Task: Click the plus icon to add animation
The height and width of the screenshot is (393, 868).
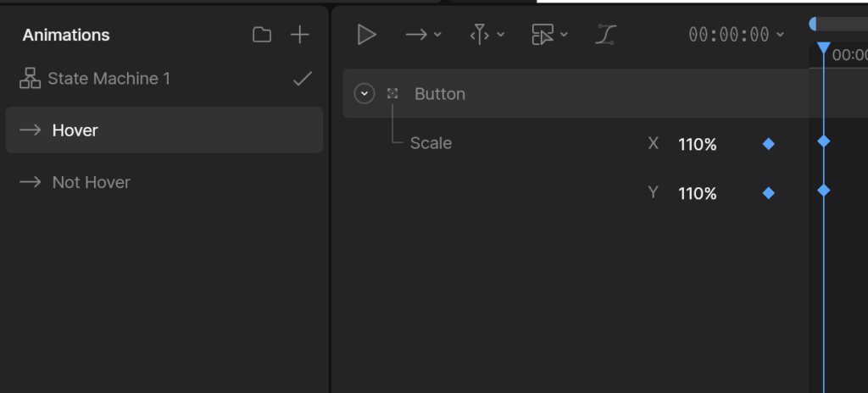Action: (300, 35)
